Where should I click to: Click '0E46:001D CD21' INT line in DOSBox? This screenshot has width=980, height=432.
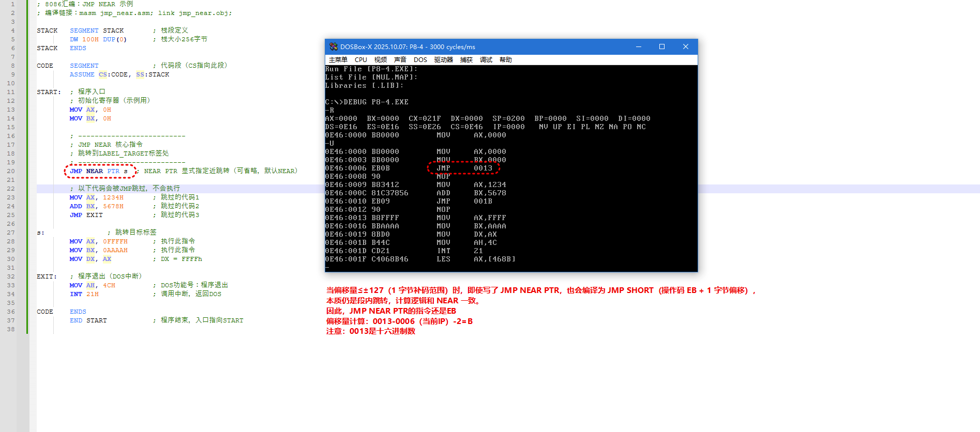tap(404, 251)
